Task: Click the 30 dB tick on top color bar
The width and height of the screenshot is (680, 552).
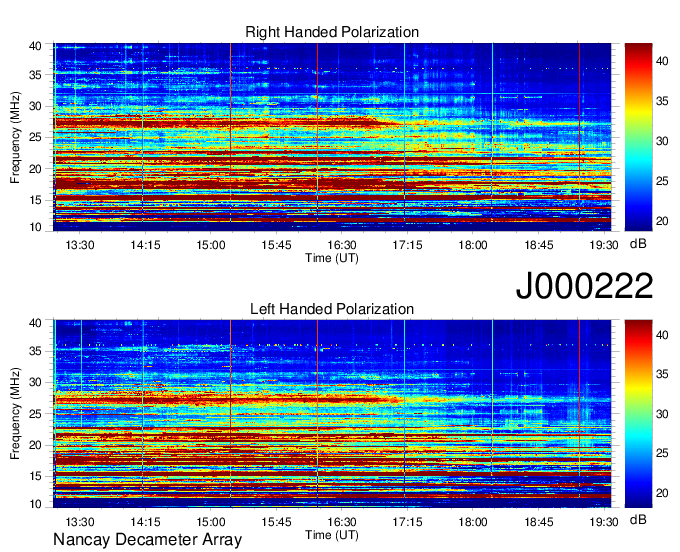Action: [662, 141]
